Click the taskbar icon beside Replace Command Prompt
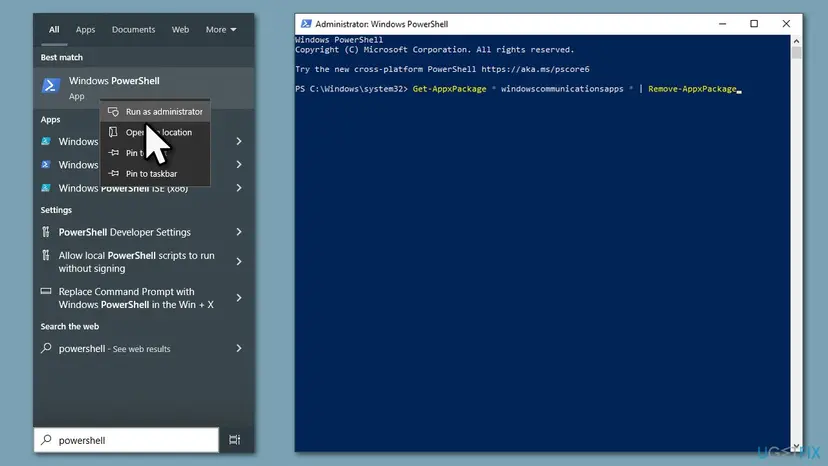Screen dimensions: 828x466 pos(46,291)
